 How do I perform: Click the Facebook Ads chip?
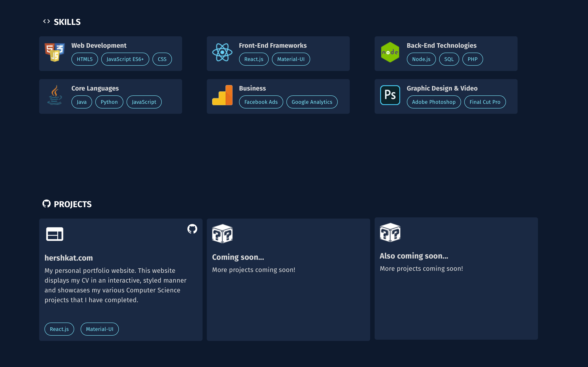(261, 102)
